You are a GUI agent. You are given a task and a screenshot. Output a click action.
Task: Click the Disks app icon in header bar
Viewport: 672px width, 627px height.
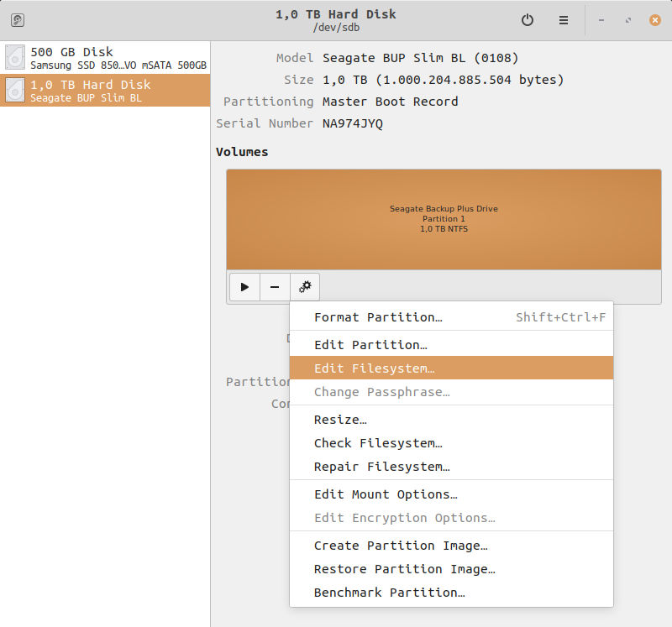pos(18,20)
